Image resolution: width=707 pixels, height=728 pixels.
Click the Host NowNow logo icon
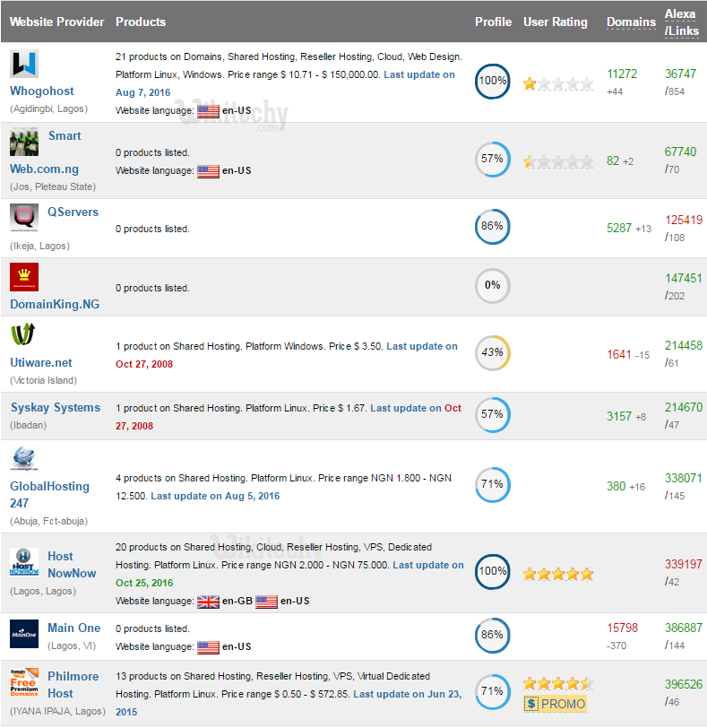tap(24, 562)
